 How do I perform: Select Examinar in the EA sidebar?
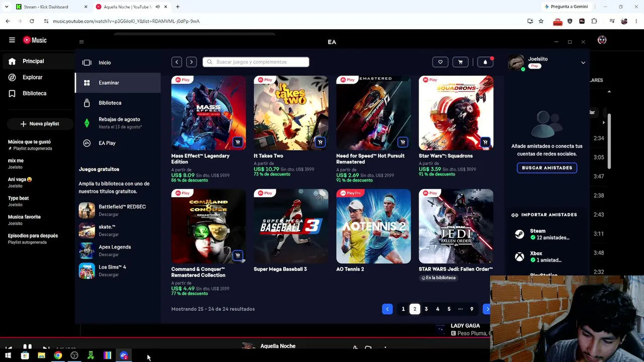point(118,82)
